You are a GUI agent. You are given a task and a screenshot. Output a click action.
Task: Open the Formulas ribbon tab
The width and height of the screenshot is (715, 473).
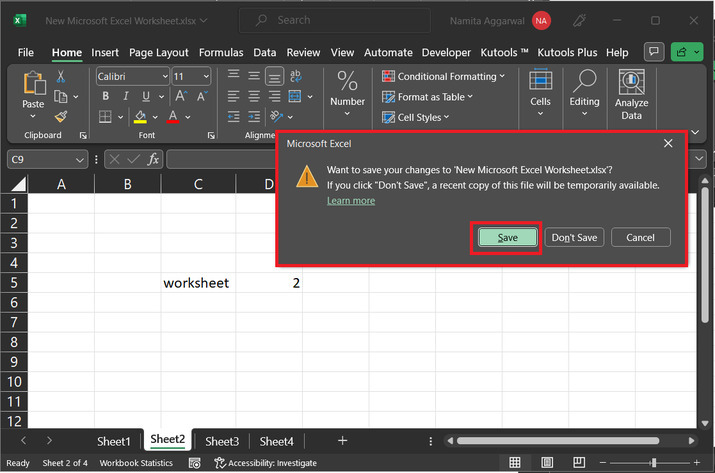tap(221, 52)
